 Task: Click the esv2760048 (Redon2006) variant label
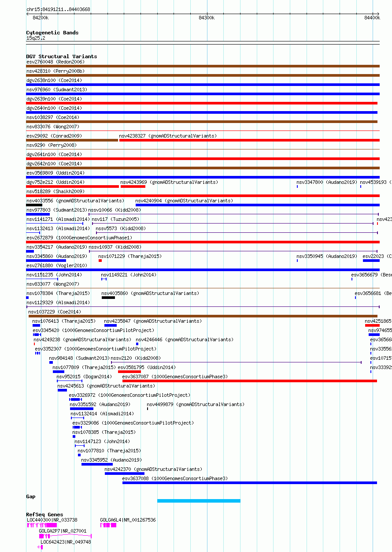55,62
